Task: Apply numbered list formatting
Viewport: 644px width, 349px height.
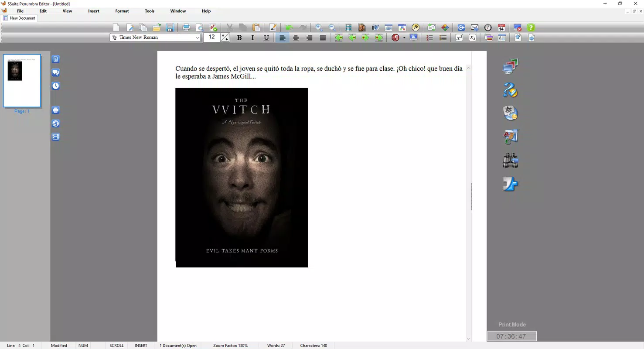Action: pos(429,38)
